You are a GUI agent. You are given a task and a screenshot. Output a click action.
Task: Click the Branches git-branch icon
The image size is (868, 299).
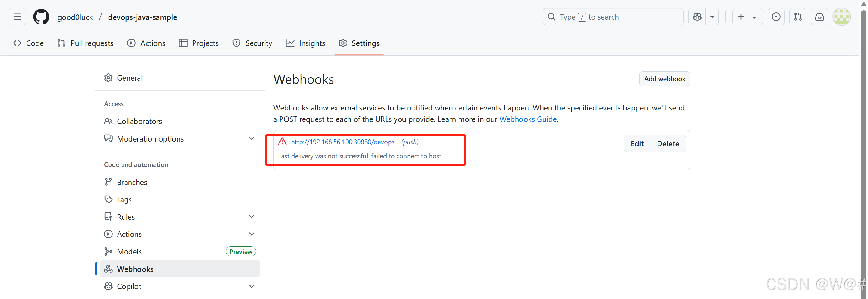[108, 182]
